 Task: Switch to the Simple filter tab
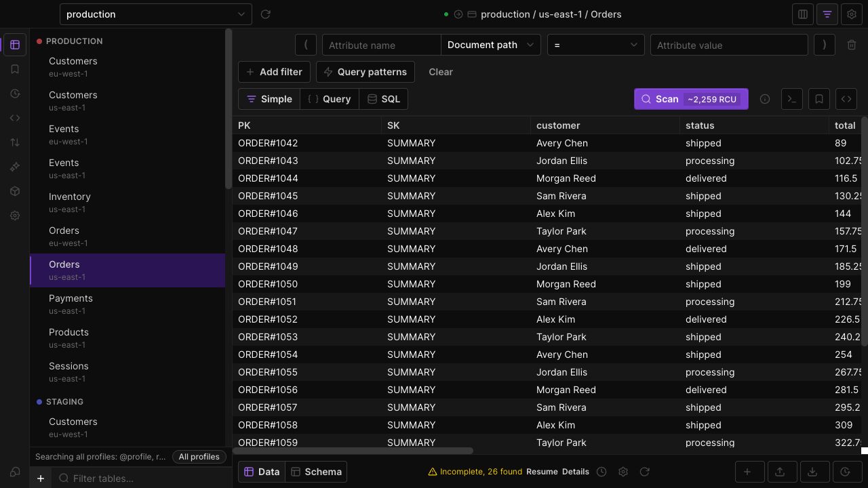269,99
